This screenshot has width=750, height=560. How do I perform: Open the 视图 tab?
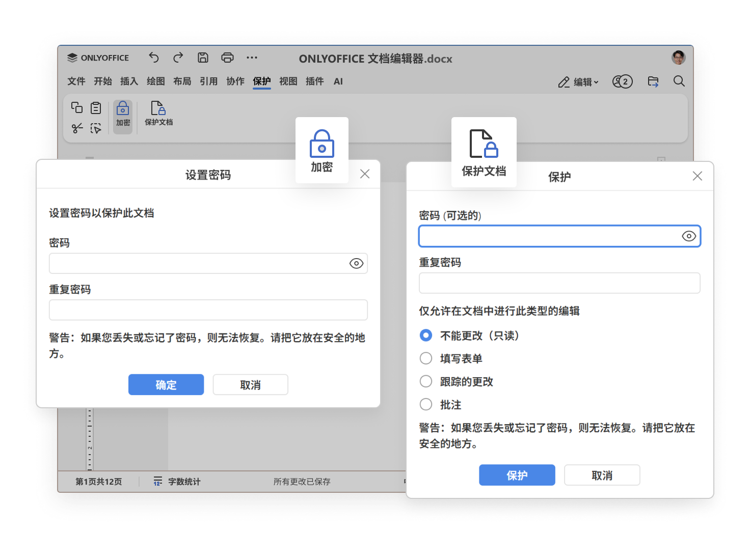pos(288,81)
